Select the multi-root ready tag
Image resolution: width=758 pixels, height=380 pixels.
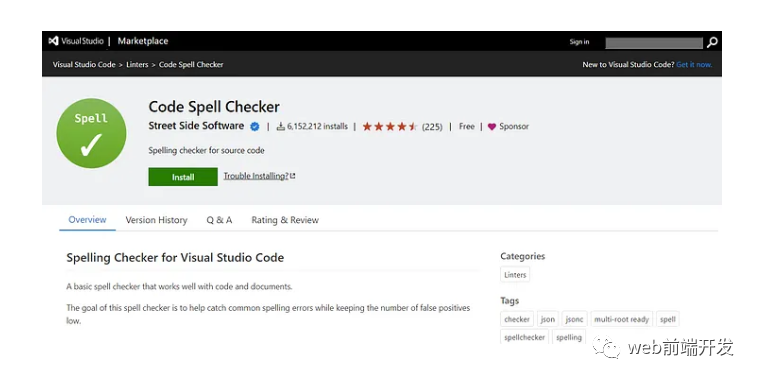point(621,319)
